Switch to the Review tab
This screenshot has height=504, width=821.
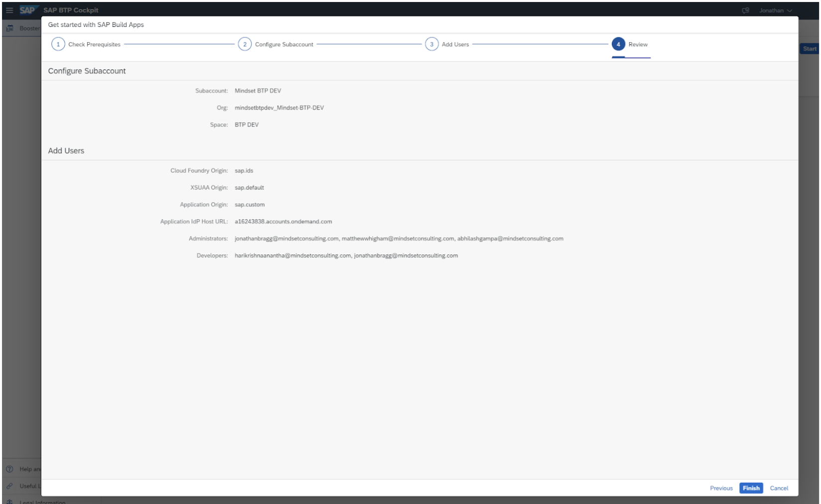pos(639,44)
